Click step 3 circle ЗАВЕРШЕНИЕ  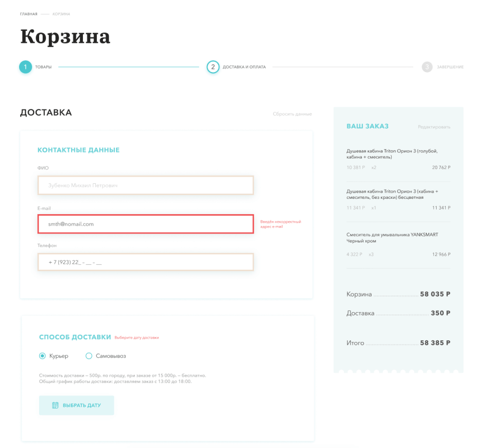click(x=427, y=67)
